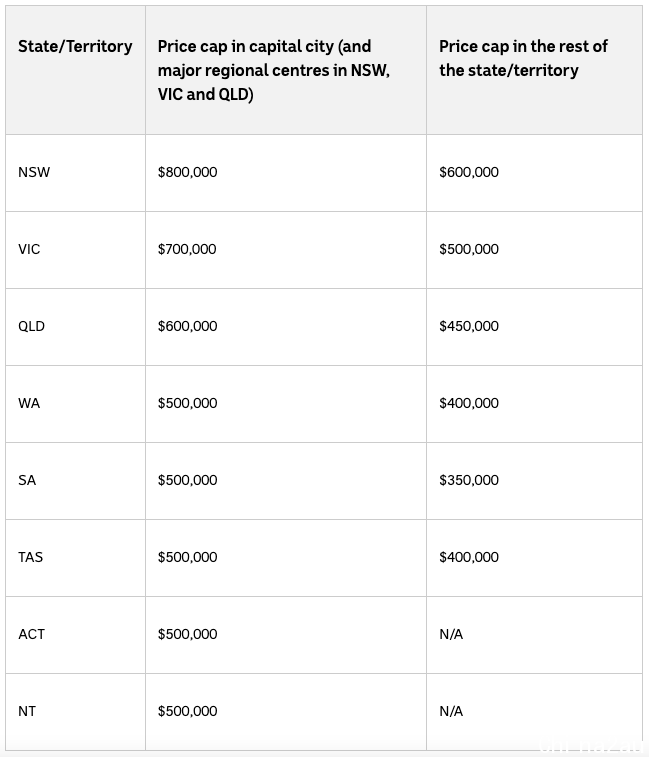649x757 pixels.
Task: Click the State/Territory column header
Action: coord(75,46)
